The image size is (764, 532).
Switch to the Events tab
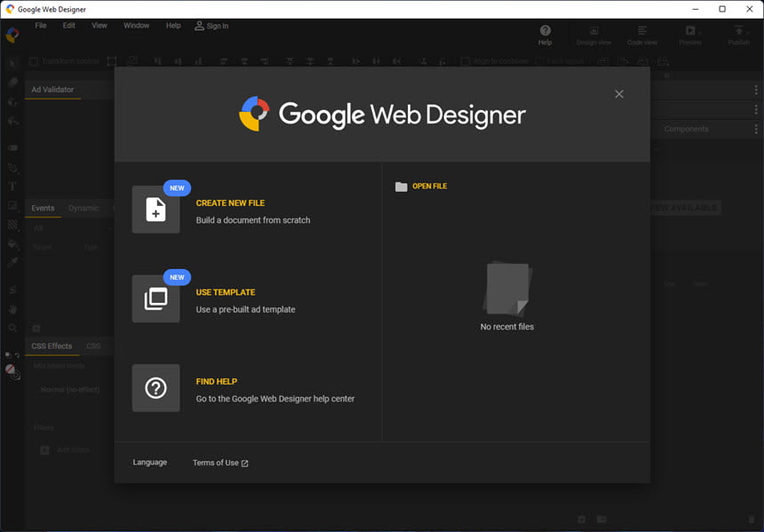43,208
